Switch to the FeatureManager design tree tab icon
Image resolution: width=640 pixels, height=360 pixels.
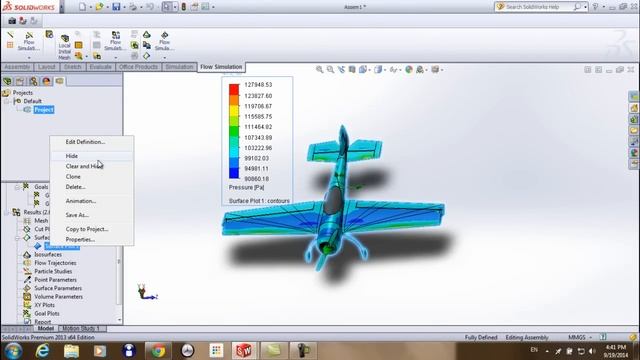[7, 81]
